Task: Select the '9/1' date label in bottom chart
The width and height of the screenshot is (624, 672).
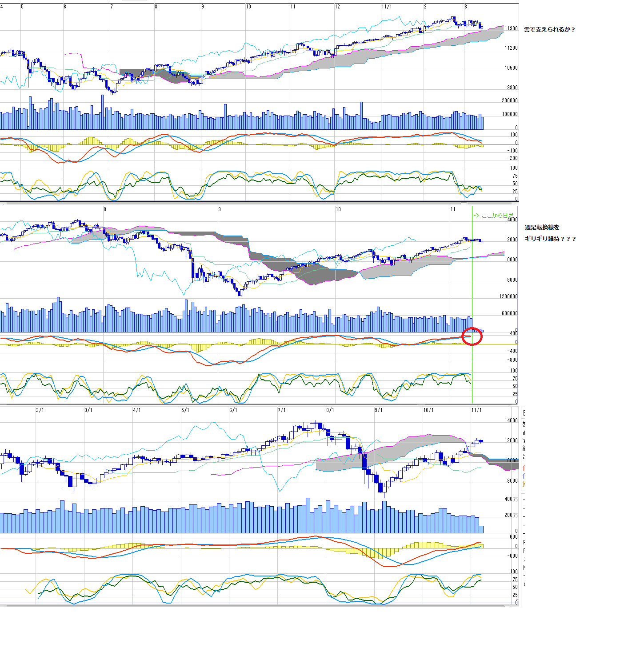Action: tap(379, 410)
